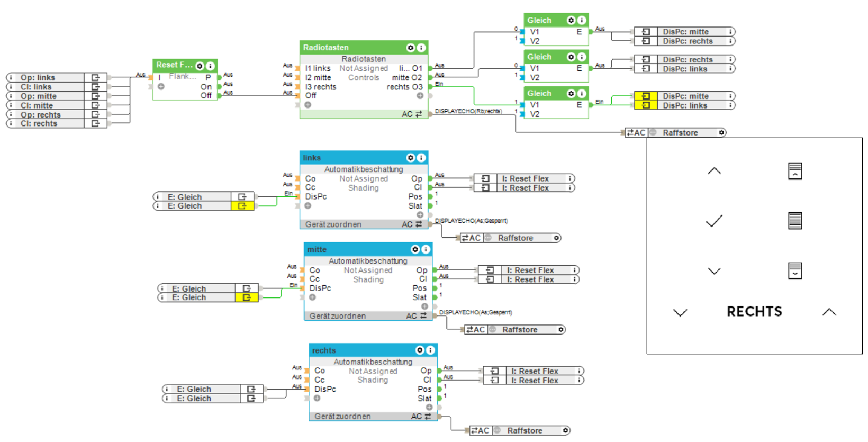Click yellow icon of highlighted DisPc: mitte output
868x442 pixels.
646,96
